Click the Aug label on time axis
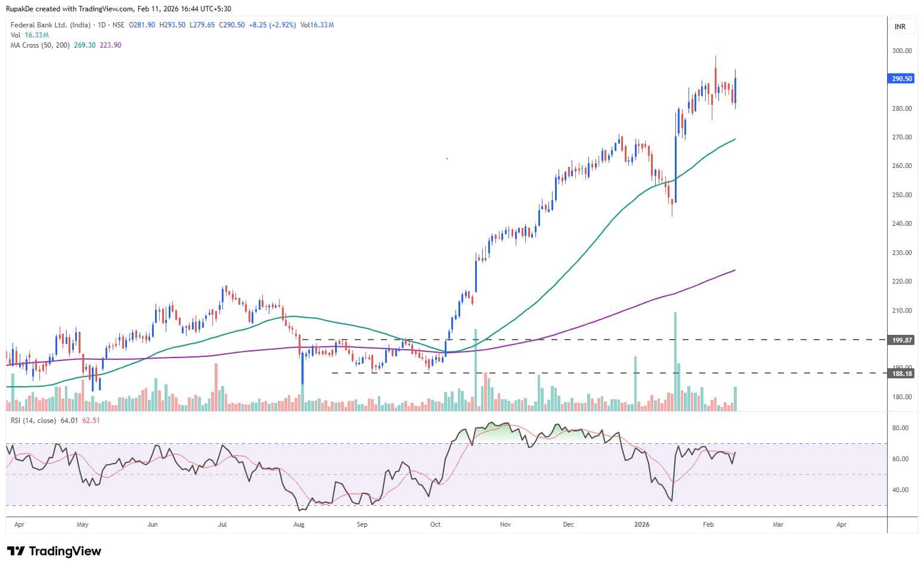 pos(299,525)
